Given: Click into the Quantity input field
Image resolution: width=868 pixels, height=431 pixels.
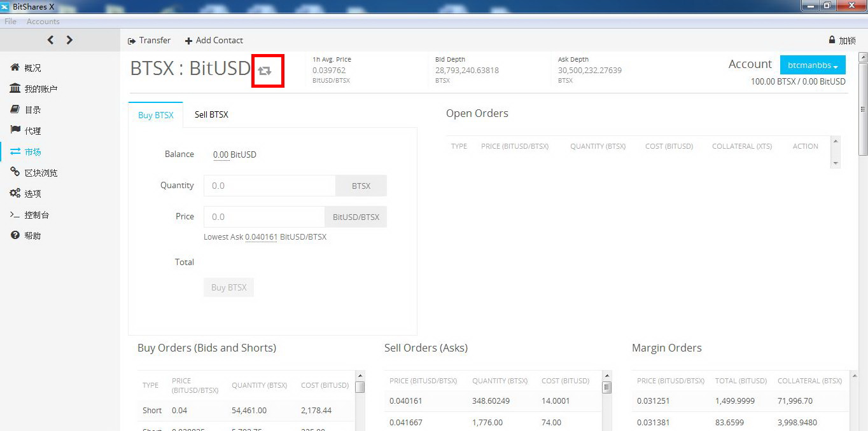Looking at the screenshot, I should pyautogui.click(x=269, y=186).
